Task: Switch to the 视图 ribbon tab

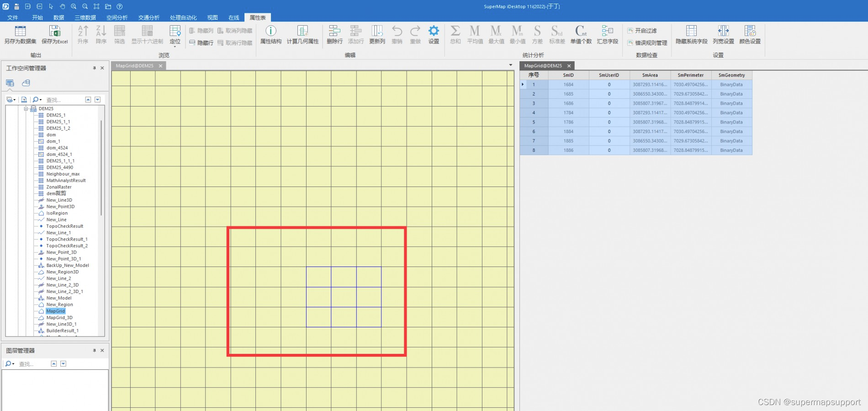Action: (x=212, y=17)
